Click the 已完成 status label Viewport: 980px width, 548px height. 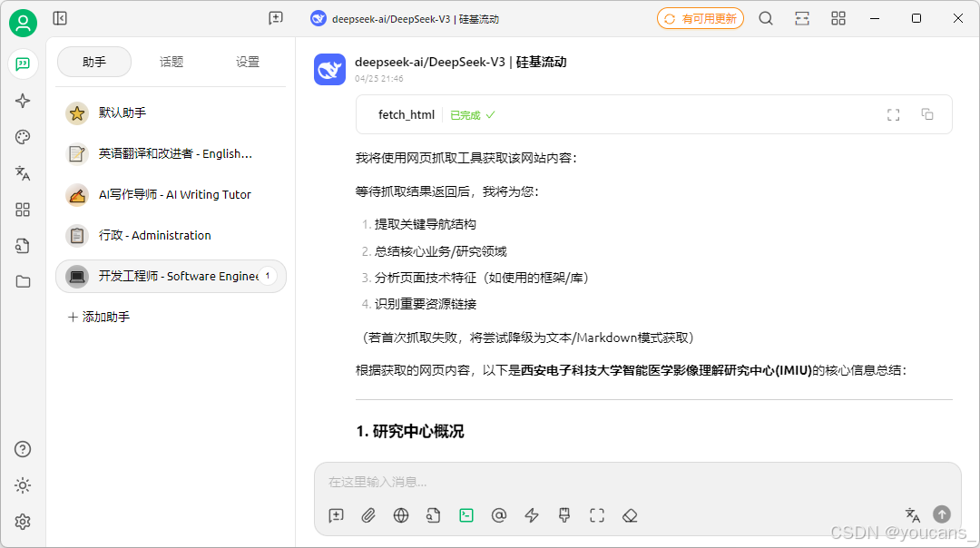(x=473, y=115)
